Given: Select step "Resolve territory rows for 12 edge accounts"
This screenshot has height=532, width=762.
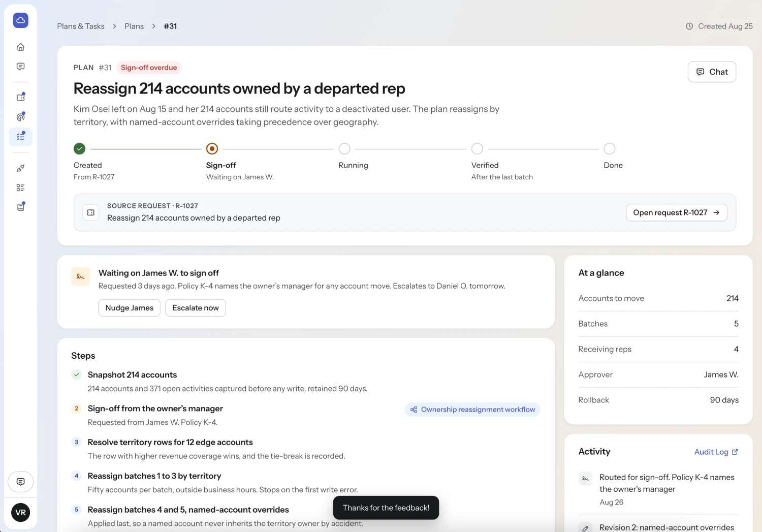Looking at the screenshot, I should pyautogui.click(x=170, y=442).
